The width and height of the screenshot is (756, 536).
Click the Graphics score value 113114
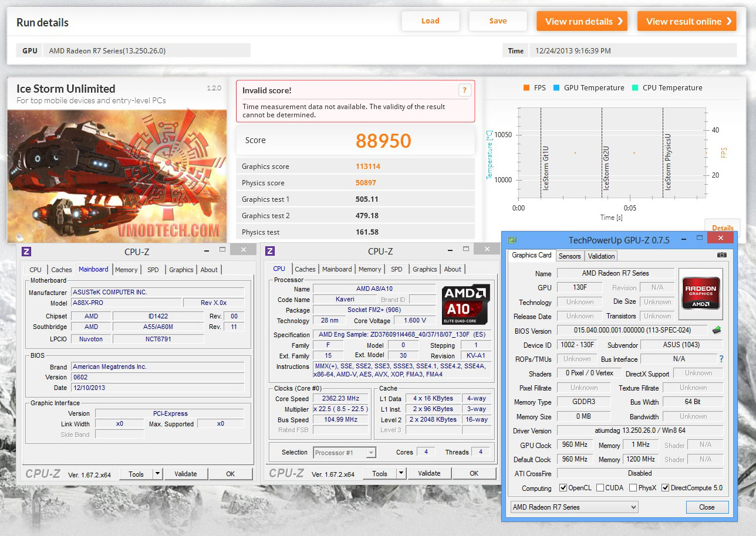(368, 167)
